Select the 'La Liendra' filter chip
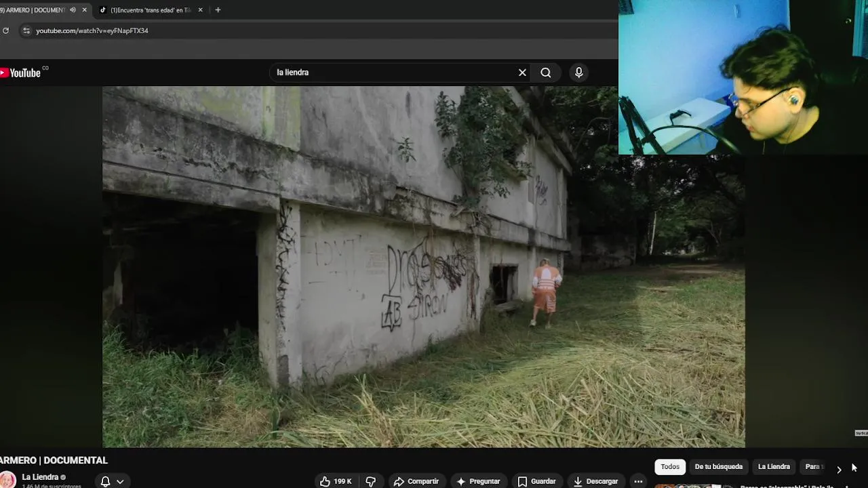868x488 pixels. [x=774, y=466]
